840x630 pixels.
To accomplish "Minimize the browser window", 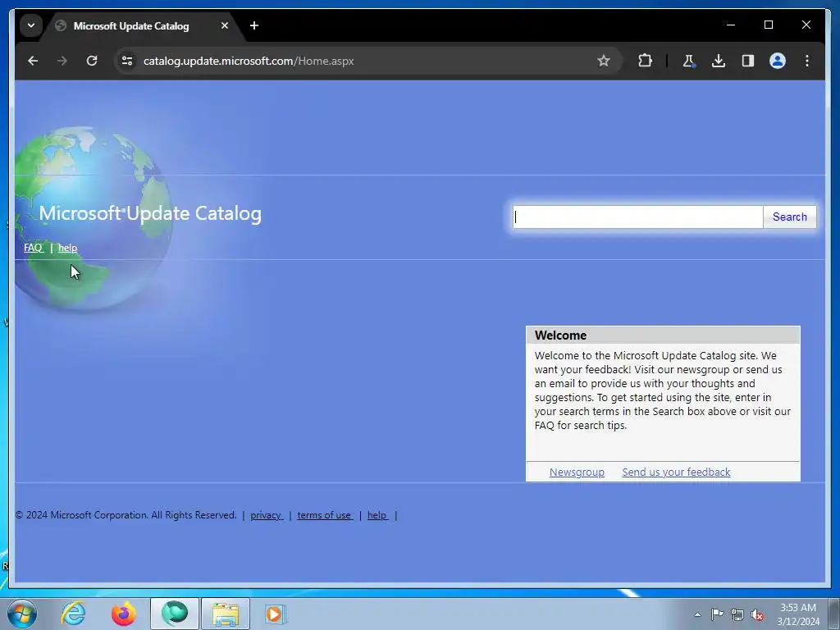I will pos(731,25).
